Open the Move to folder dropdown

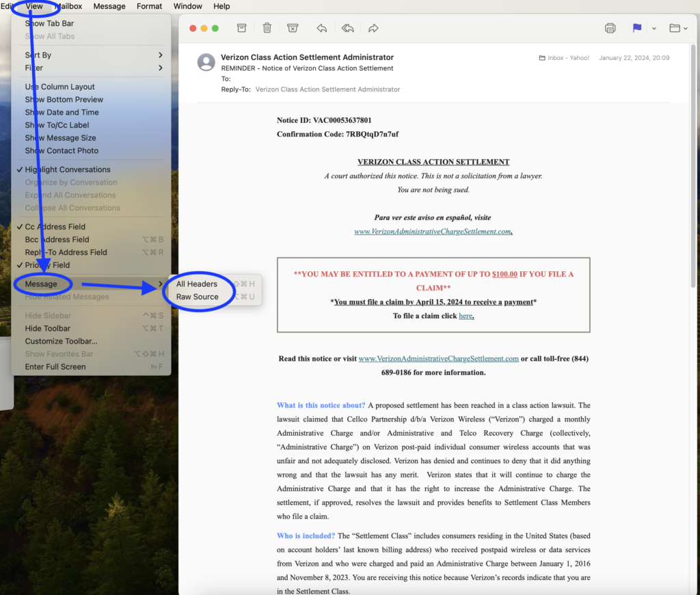678,28
